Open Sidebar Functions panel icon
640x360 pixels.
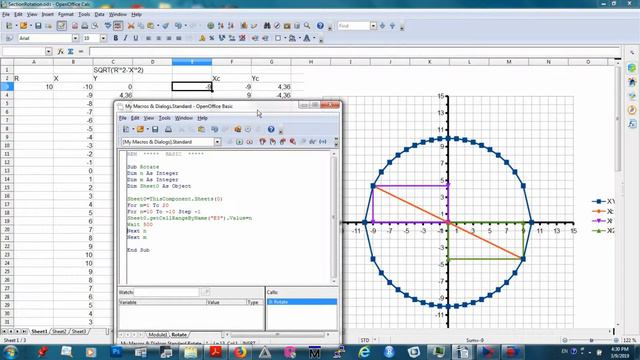coord(632,124)
